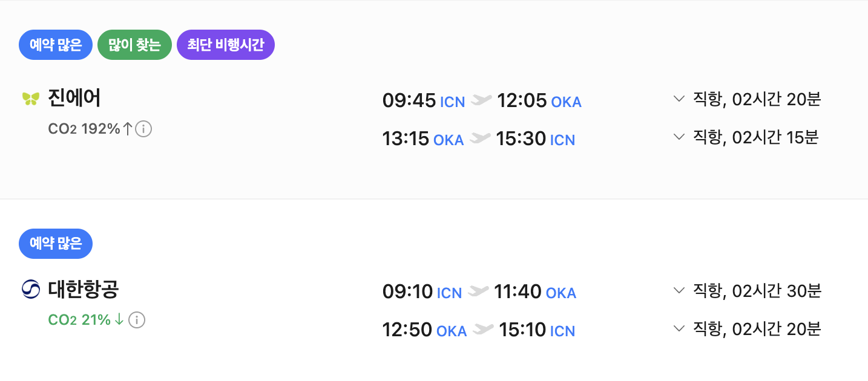Click airplane icon on 13:15 OKA flight
This screenshot has height=381, width=868.
tap(480, 138)
